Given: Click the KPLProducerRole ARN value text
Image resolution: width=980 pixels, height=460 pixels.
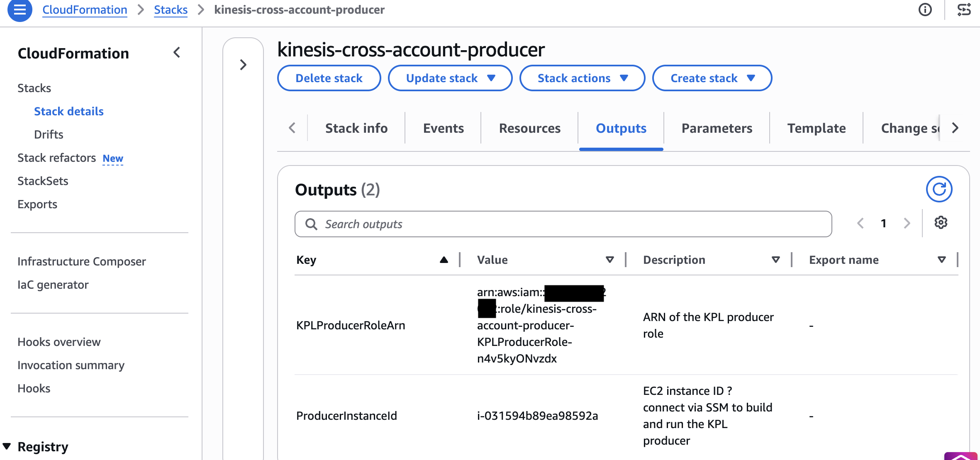Looking at the screenshot, I should click(x=541, y=325).
